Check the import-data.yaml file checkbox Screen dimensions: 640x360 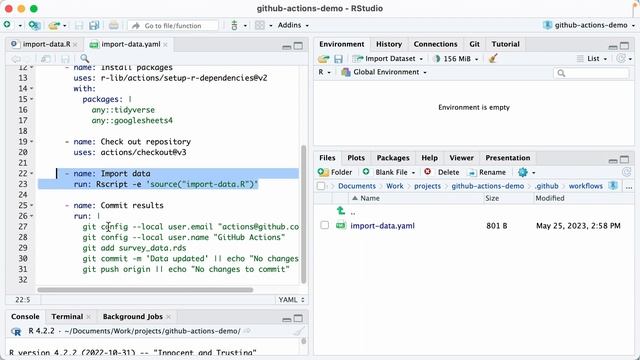pyautogui.click(x=324, y=225)
